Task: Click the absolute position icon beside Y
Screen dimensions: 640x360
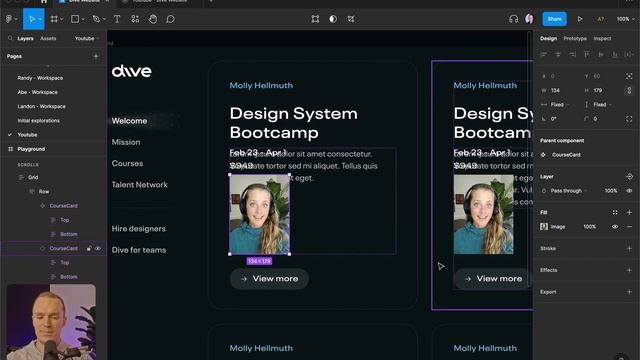Action: point(629,76)
